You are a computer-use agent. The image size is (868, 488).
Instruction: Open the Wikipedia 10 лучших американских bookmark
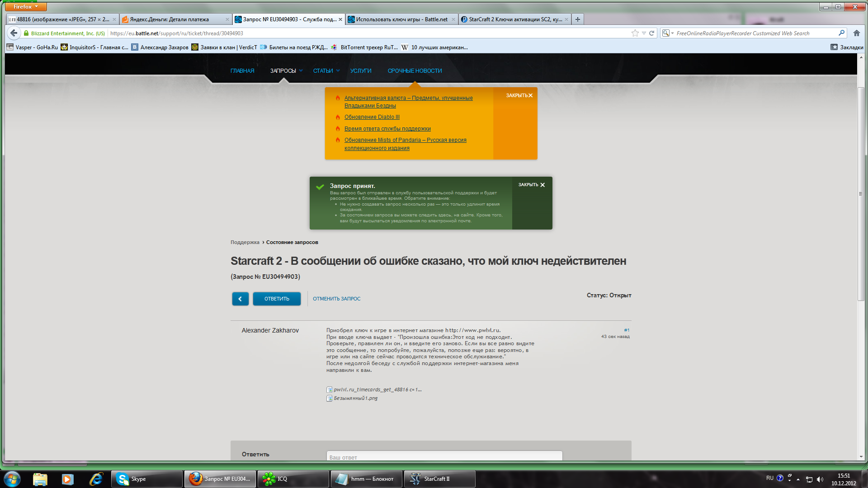pyautogui.click(x=435, y=47)
